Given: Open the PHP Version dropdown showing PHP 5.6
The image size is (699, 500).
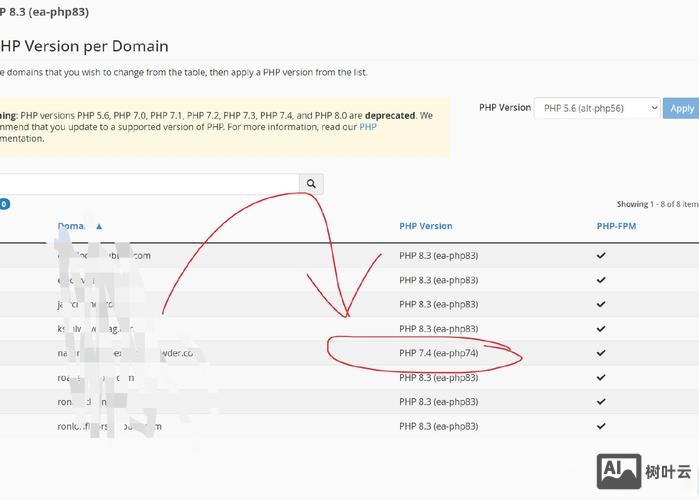Looking at the screenshot, I should pyautogui.click(x=597, y=108).
